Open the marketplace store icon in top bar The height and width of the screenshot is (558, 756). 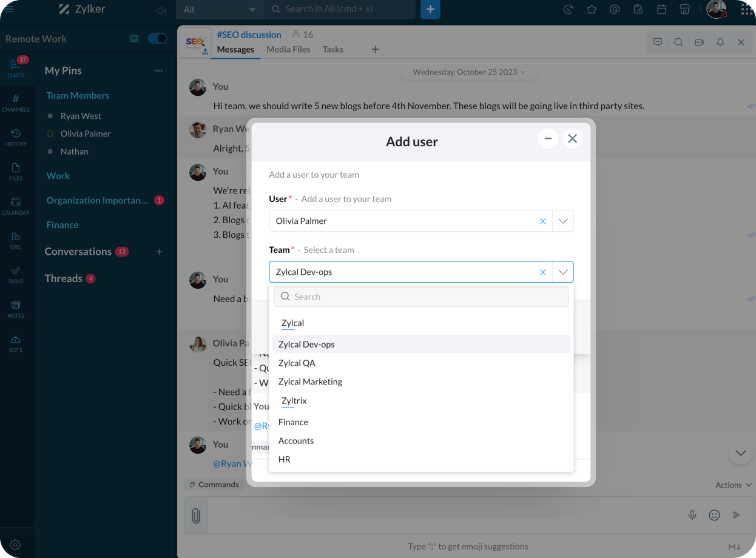pyautogui.click(x=684, y=9)
